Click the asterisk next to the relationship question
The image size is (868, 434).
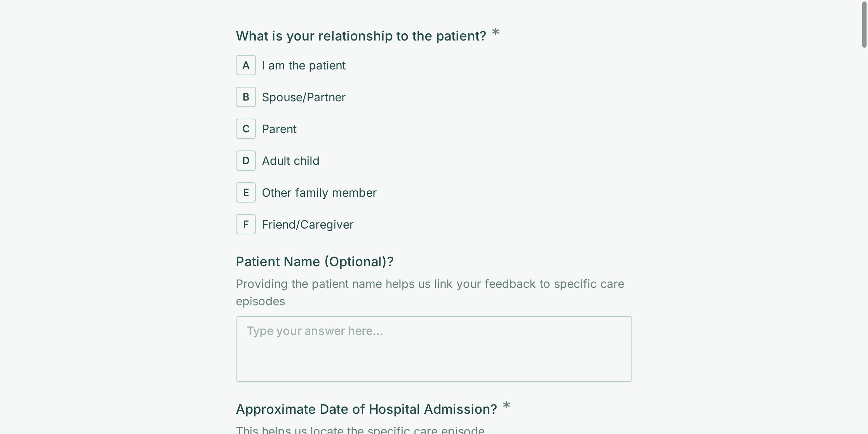click(x=495, y=34)
